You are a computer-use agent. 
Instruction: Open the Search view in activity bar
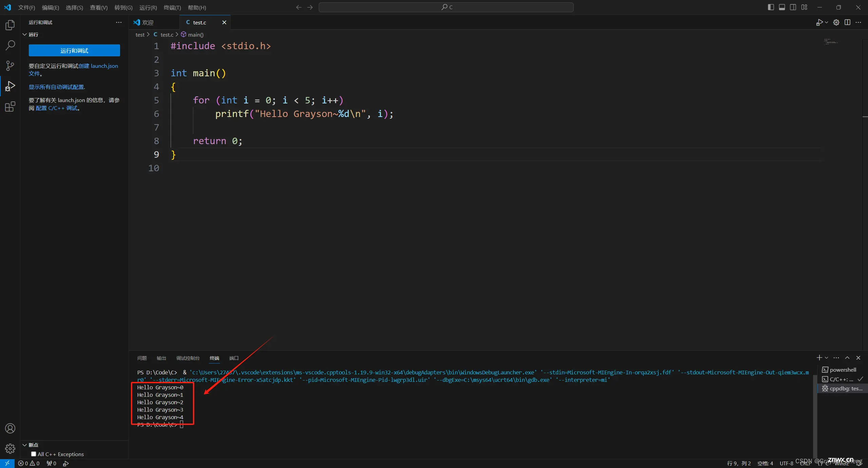(10, 45)
